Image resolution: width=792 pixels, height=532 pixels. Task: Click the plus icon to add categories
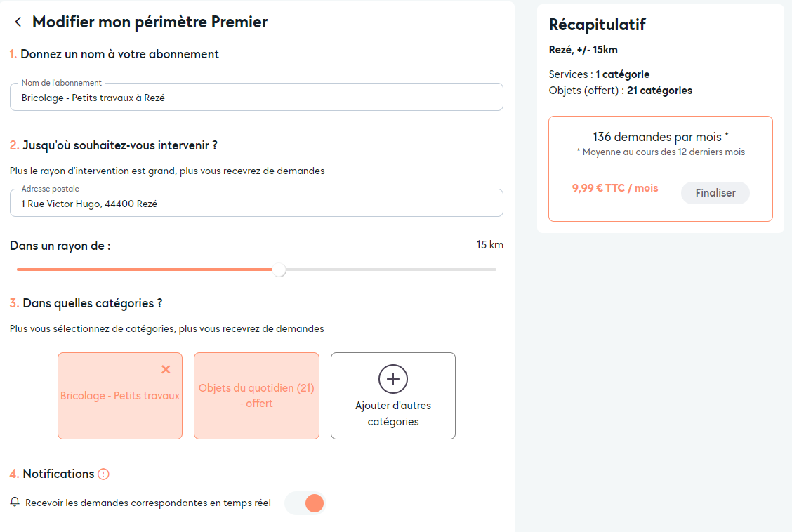point(393,379)
